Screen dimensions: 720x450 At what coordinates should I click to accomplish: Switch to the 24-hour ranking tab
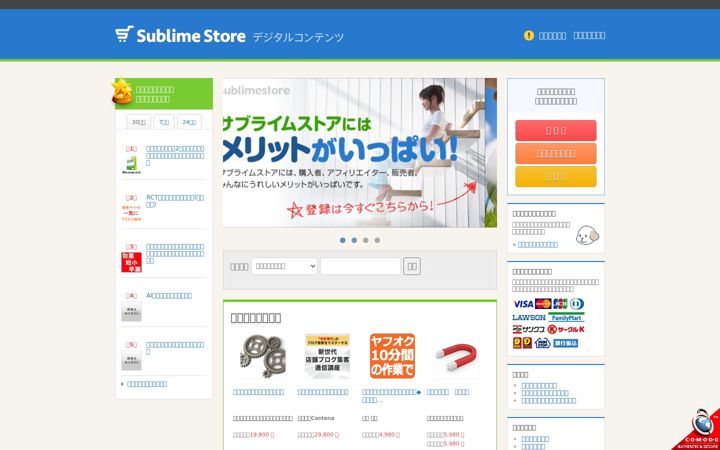pos(189,122)
